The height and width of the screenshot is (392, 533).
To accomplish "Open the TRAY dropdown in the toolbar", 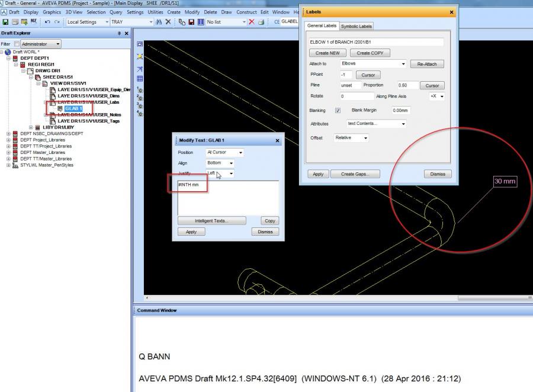I will coord(151,22).
